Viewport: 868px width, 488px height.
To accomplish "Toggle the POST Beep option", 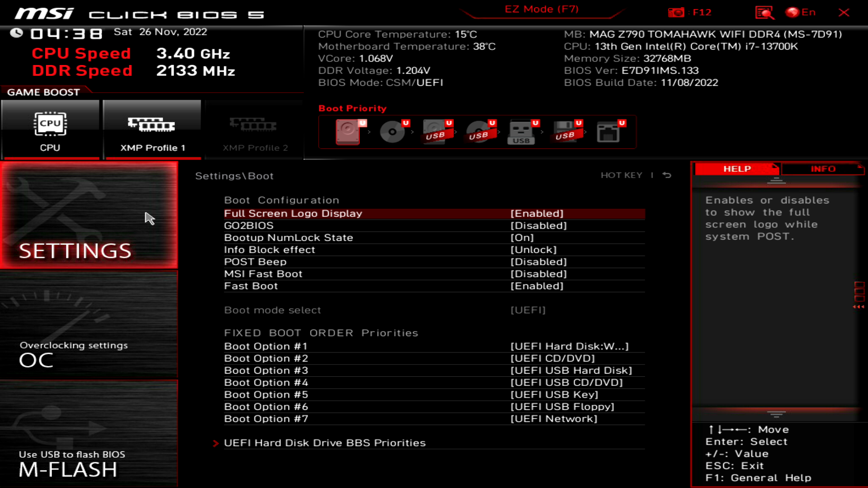I will point(434,262).
